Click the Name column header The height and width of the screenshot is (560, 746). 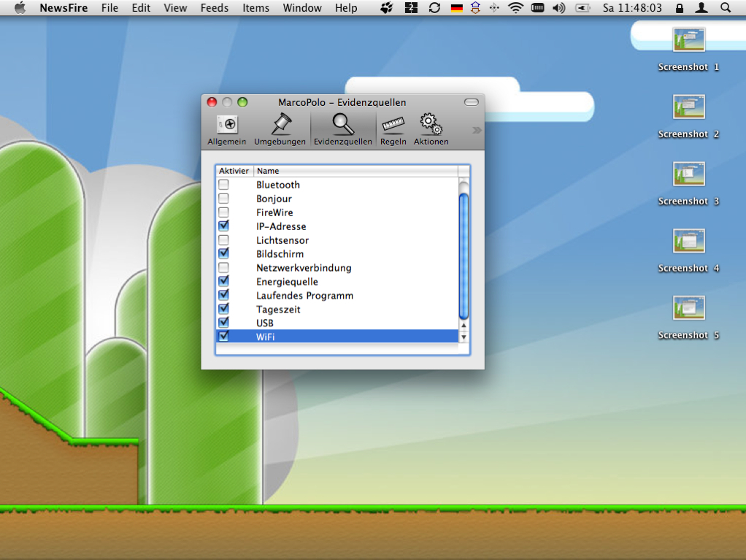pyautogui.click(x=355, y=171)
